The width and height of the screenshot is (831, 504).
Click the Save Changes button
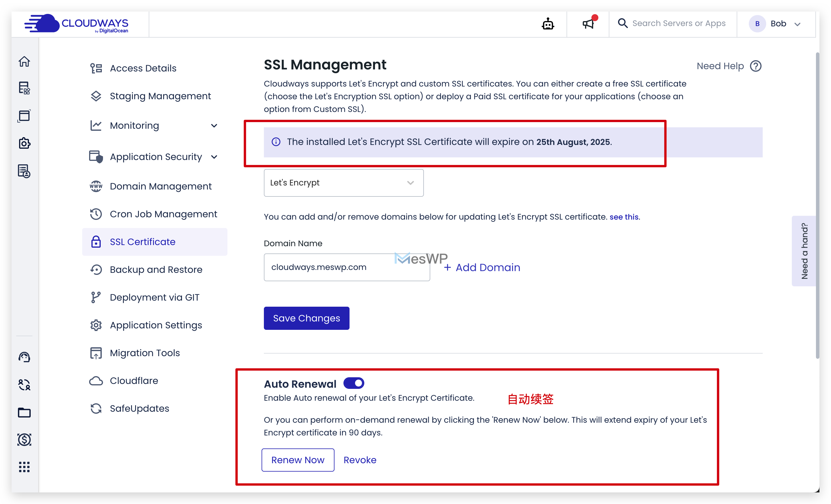point(307,318)
